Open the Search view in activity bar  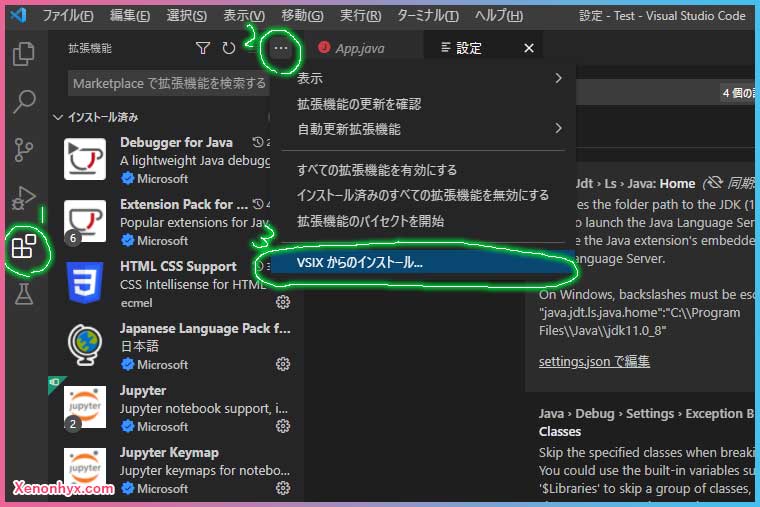tap(24, 102)
